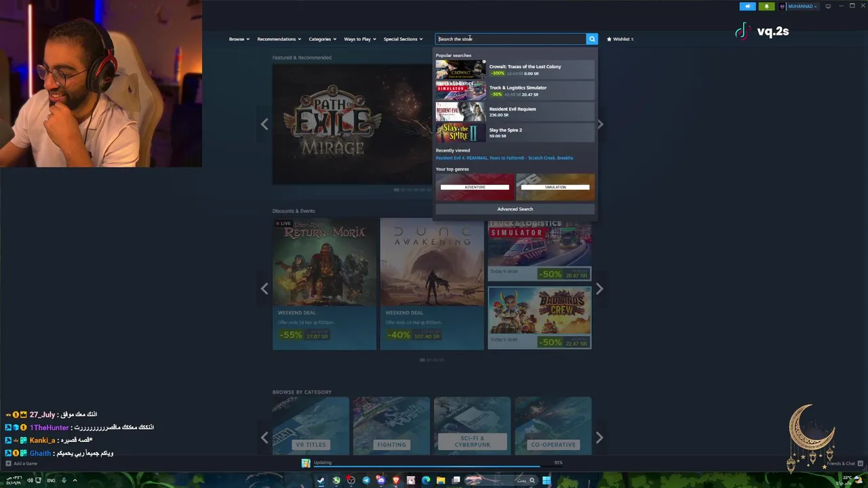Browse the Co-Operative category
Viewport: 868px width, 488px height.
[553, 426]
